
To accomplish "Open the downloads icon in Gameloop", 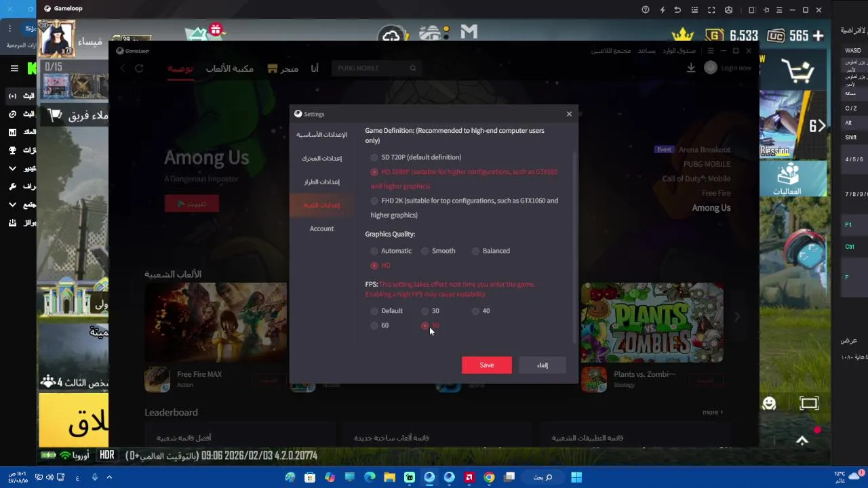I will [691, 68].
